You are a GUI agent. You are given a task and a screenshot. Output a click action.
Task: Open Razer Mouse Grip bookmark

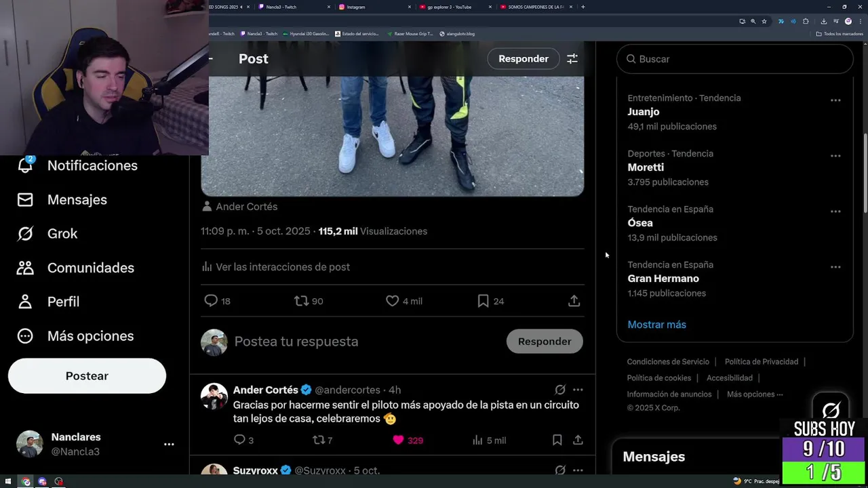click(x=410, y=33)
